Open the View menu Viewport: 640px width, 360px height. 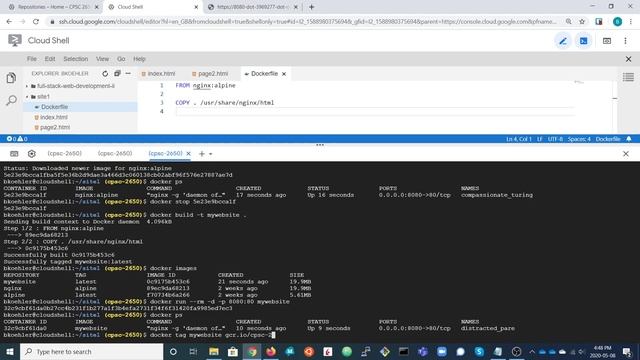tap(102, 59)
